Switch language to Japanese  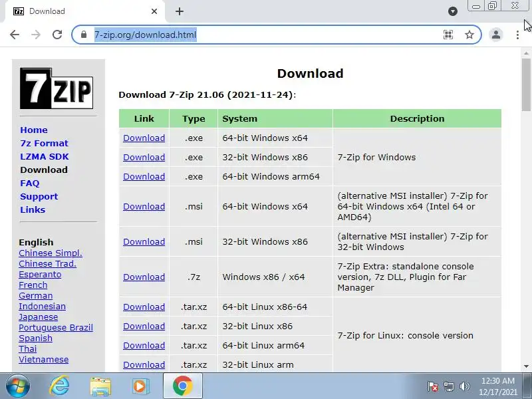38,317
